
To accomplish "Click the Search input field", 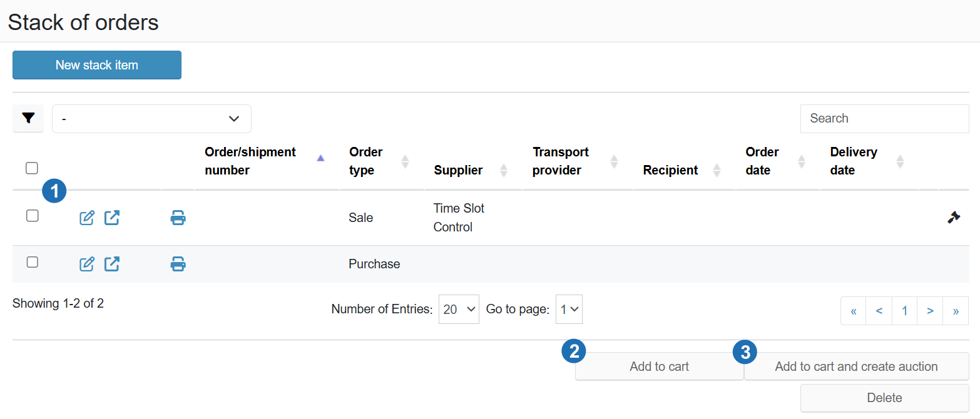I will (884, 119).
